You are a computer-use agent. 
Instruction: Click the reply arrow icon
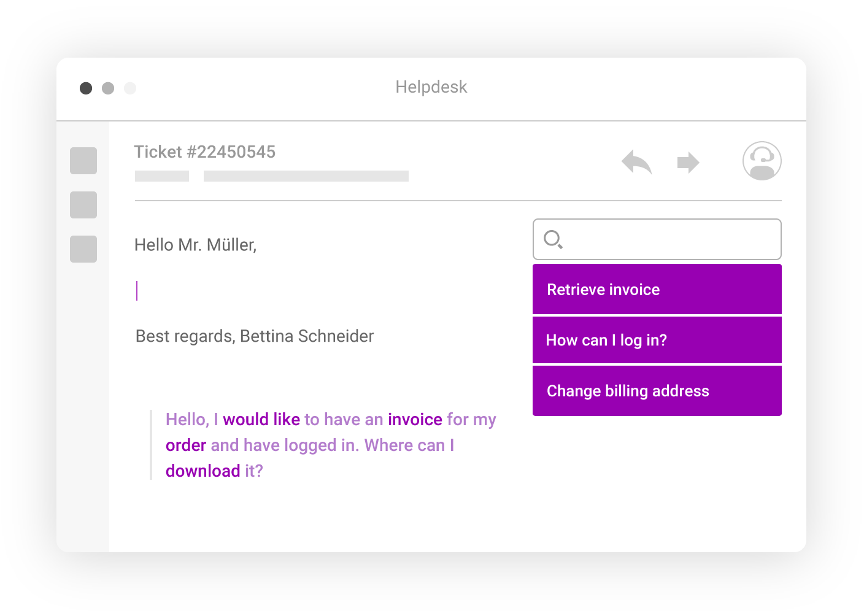coord(636,163)
